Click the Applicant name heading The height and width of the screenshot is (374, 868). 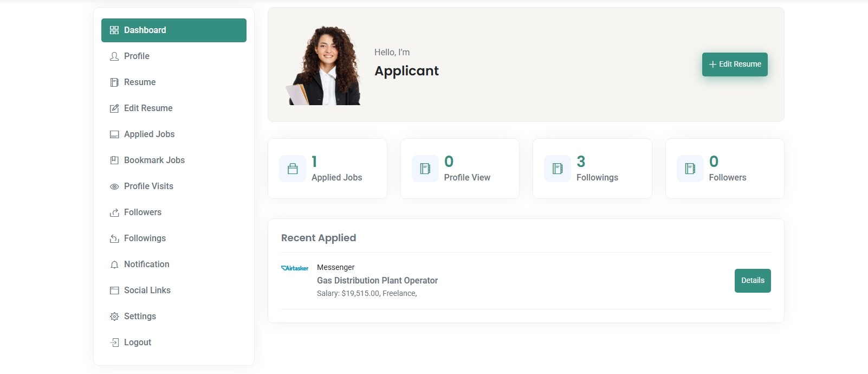pos(406,71)
